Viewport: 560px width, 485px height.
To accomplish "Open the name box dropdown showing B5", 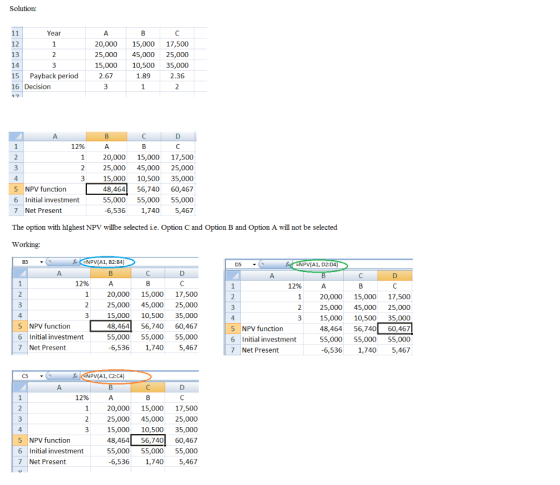I will point(41,262).
